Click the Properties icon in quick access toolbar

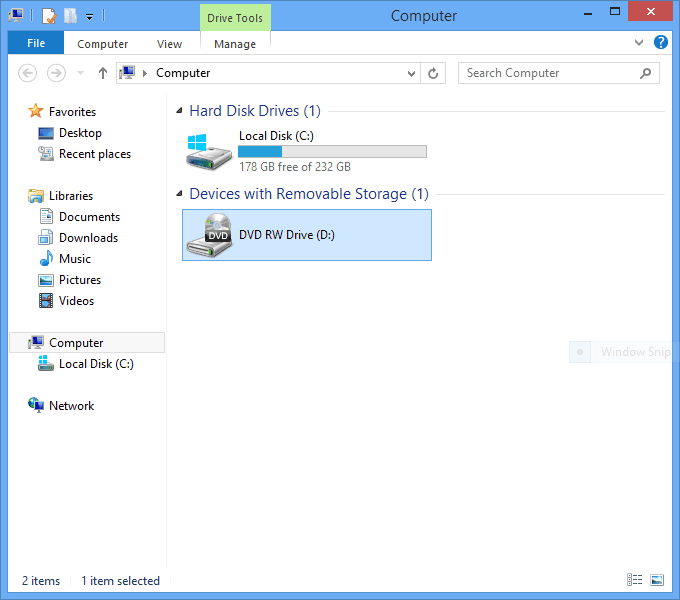coord(49,16)
